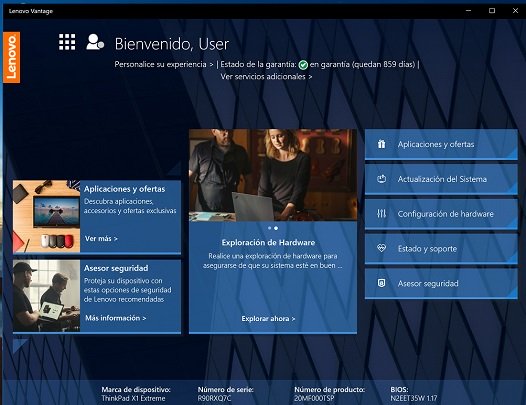Select the second carousel dot indicator
The image size is (526, 405).
coord(276,228)
